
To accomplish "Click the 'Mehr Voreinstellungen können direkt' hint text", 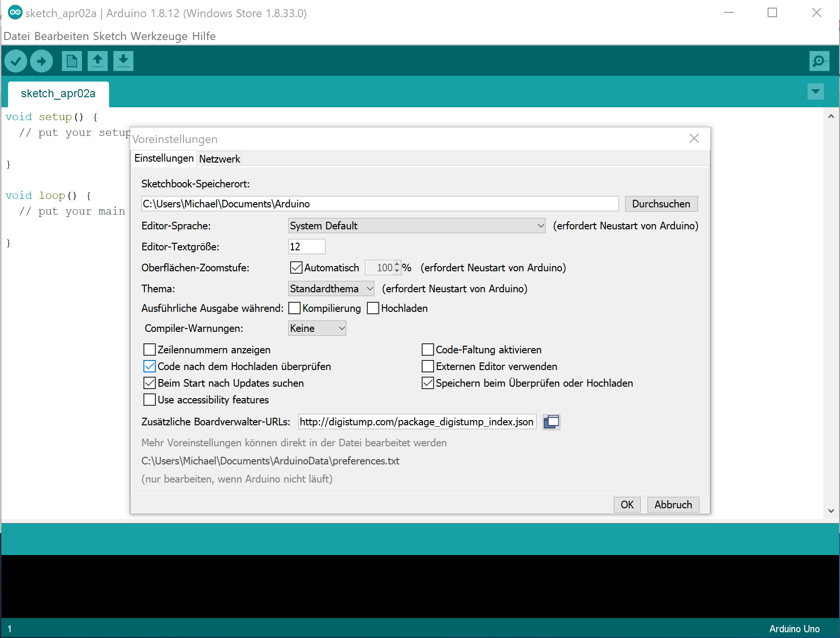I will click(x=294, y=443).
